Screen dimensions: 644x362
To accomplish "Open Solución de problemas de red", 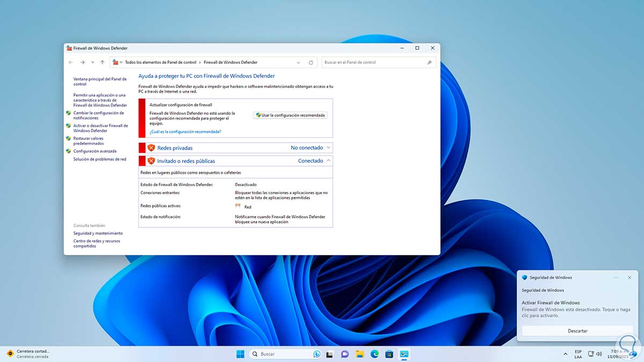I will pos(100,159).
